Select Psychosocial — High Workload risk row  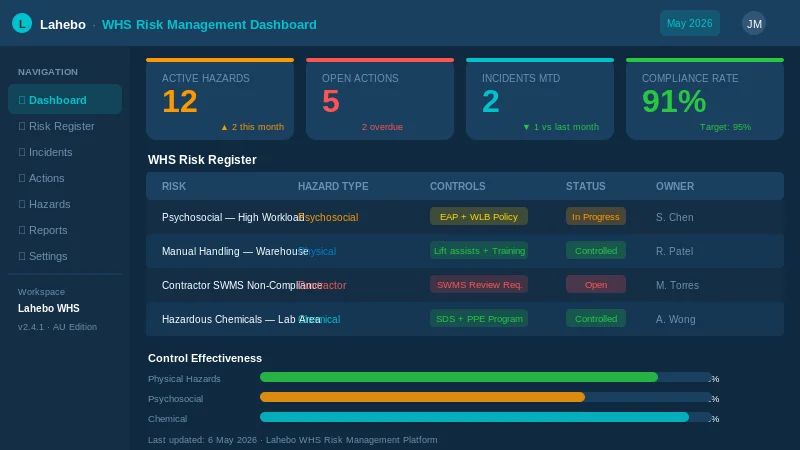point(465,217)
